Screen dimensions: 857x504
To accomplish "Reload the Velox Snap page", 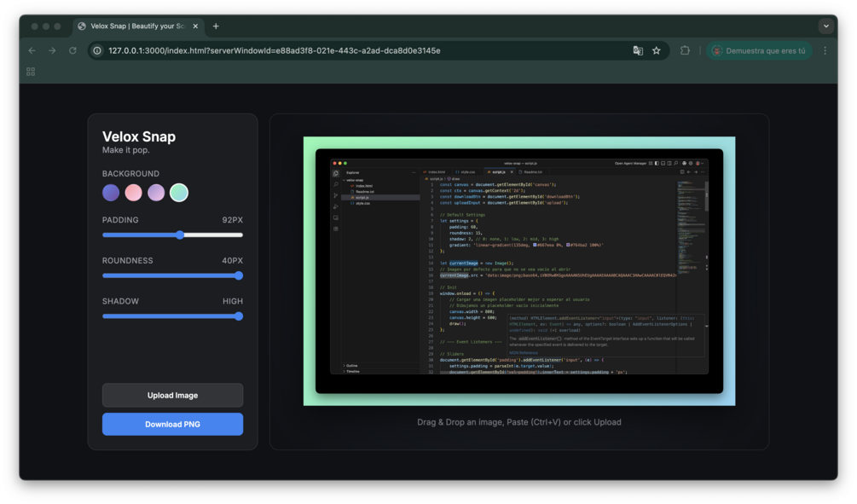I will (x=72, y=50).
